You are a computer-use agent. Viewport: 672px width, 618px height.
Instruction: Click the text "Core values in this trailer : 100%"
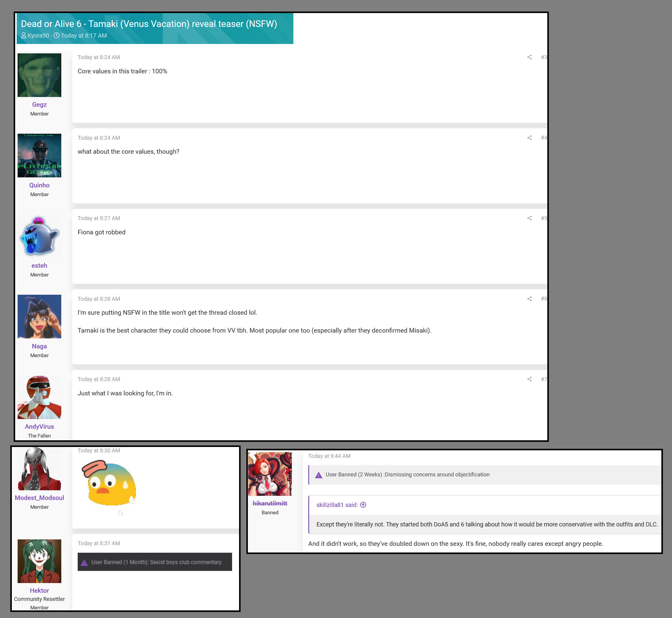coord(123,71)
